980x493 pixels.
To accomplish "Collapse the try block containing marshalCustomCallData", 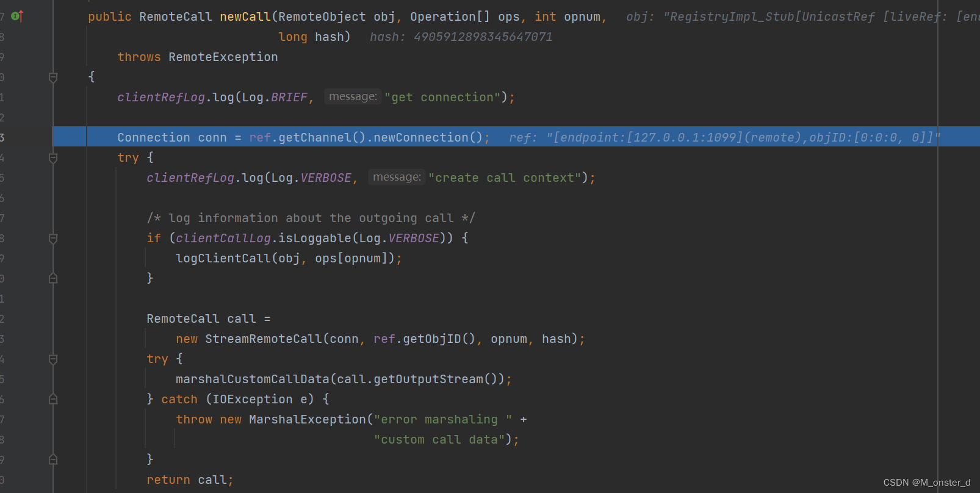I will [x=53, y=359].
